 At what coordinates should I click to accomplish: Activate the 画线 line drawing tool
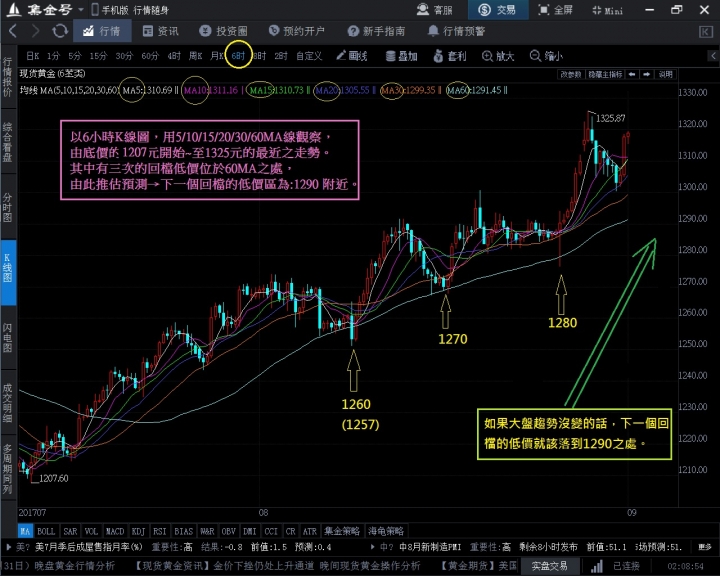[352, 56]
